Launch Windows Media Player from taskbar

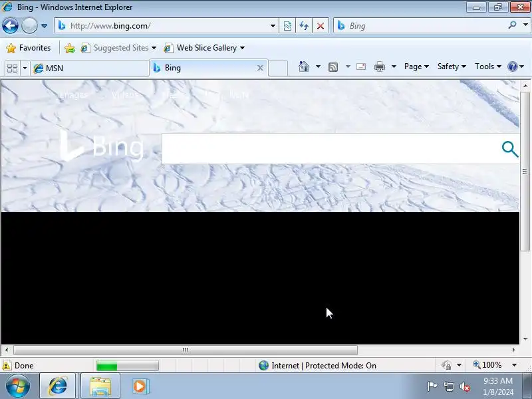click(x=140, y=386)
